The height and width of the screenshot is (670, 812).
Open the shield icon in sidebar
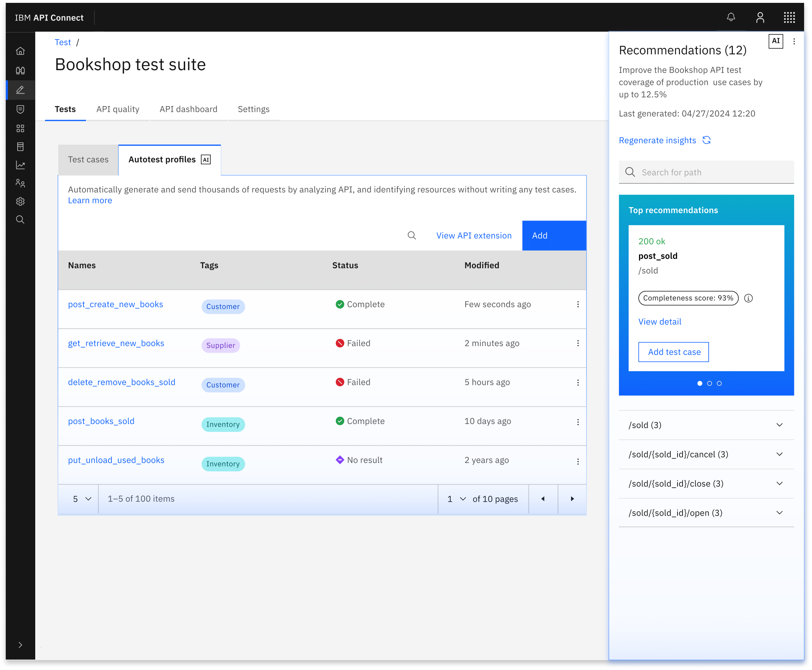click(x=20, y=109)
